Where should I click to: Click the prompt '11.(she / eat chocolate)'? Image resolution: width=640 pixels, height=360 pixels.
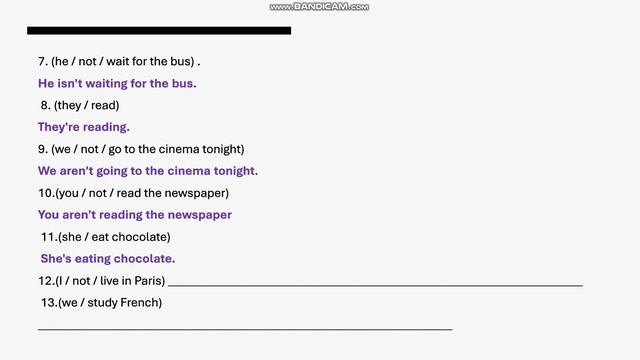(x=106, y=237)
